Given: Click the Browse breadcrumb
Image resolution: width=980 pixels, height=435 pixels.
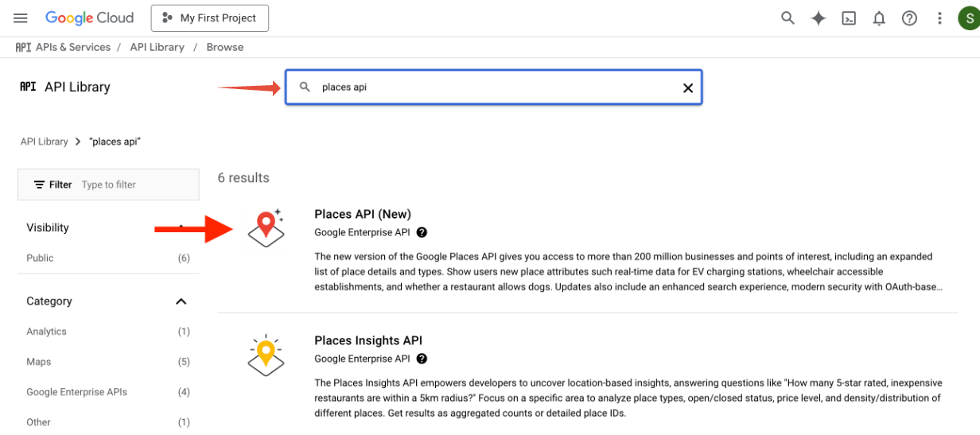Looking at the screenshot, I should pyautogui.click(x=225, y=47).
